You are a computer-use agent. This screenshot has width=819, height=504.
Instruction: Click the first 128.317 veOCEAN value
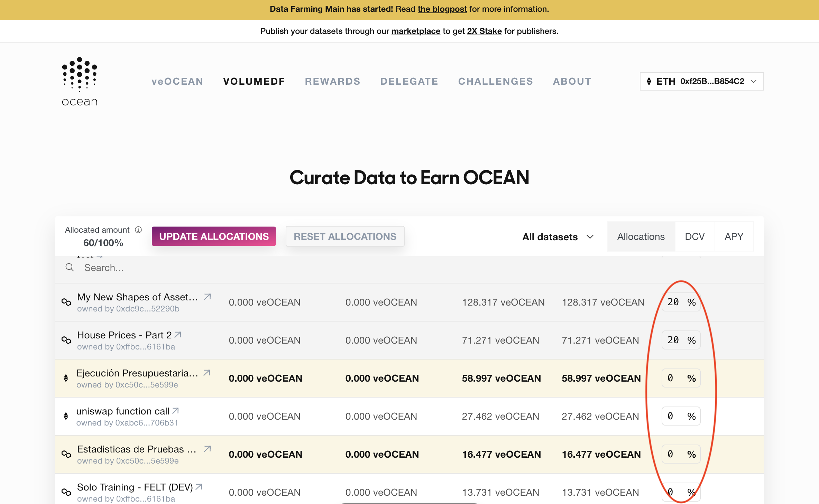click(503, 302)
